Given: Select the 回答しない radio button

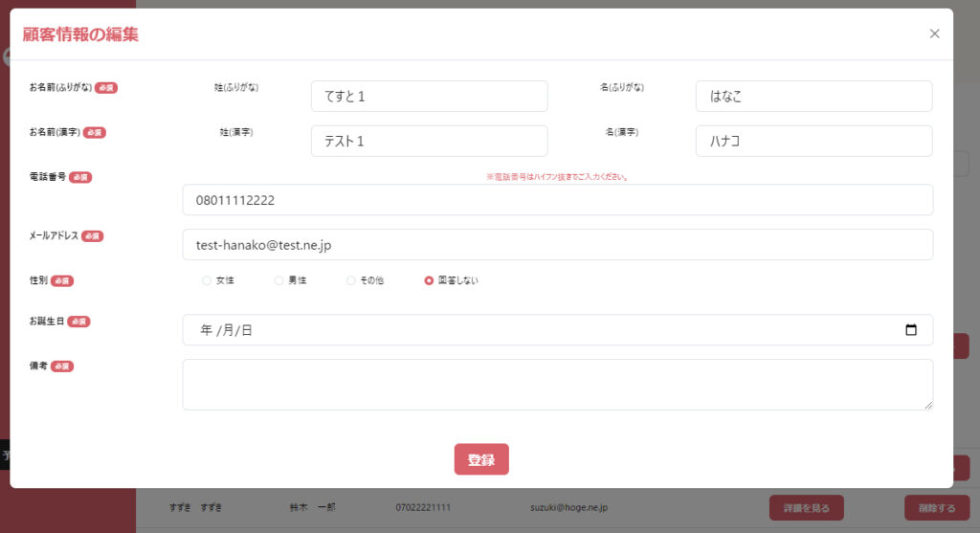Looking at the screenshot, I should (429, 280).
